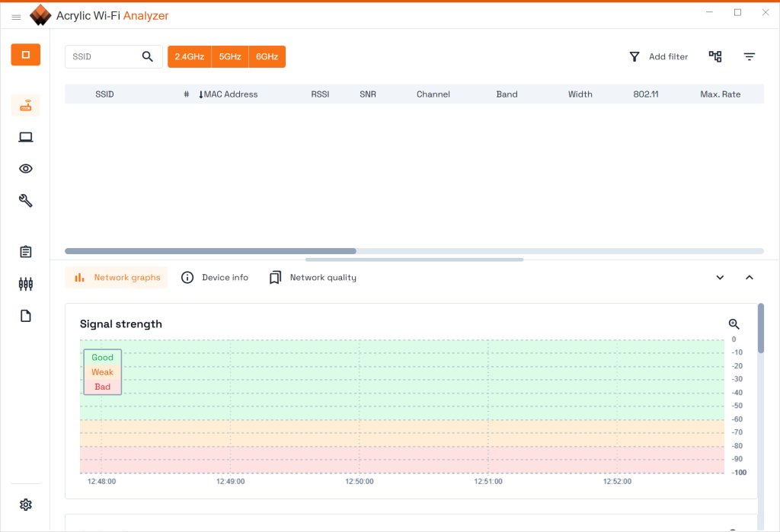Sort by the SSID column header

point(104,94)
